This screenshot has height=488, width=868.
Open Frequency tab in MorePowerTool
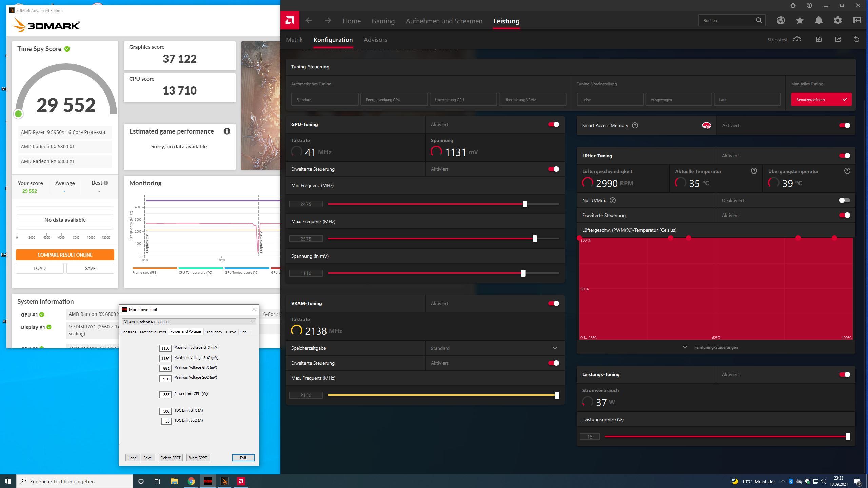pos(213,332)
